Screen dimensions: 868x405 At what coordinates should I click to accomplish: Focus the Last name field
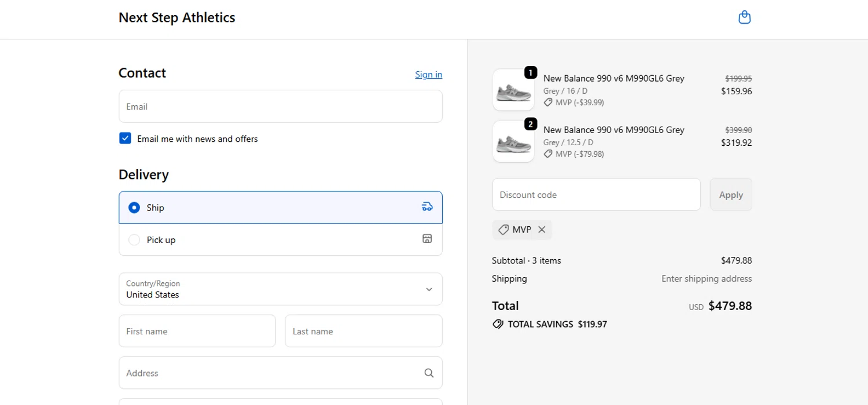point(363,331)
